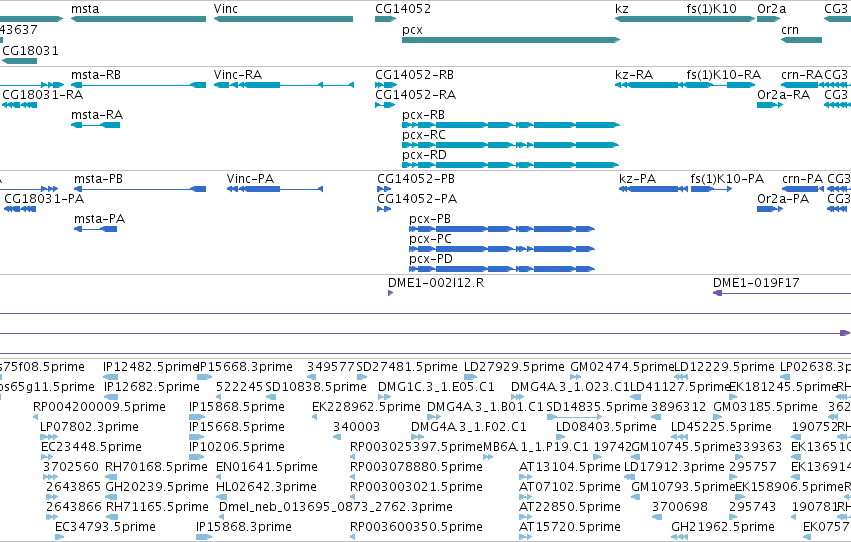Click the Vinc-RA transcript glyph
The height and width of the screenshot is (542, 851).
coord(284,85)
